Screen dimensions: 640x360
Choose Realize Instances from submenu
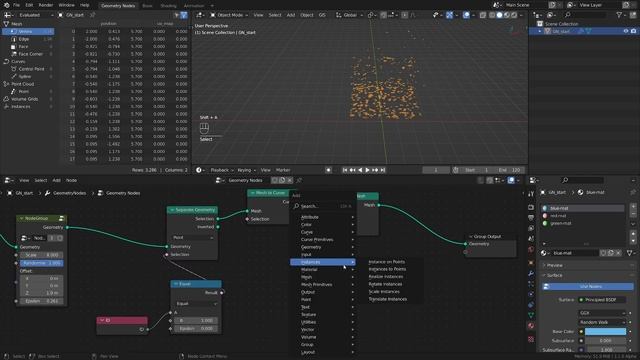point(386,277)
